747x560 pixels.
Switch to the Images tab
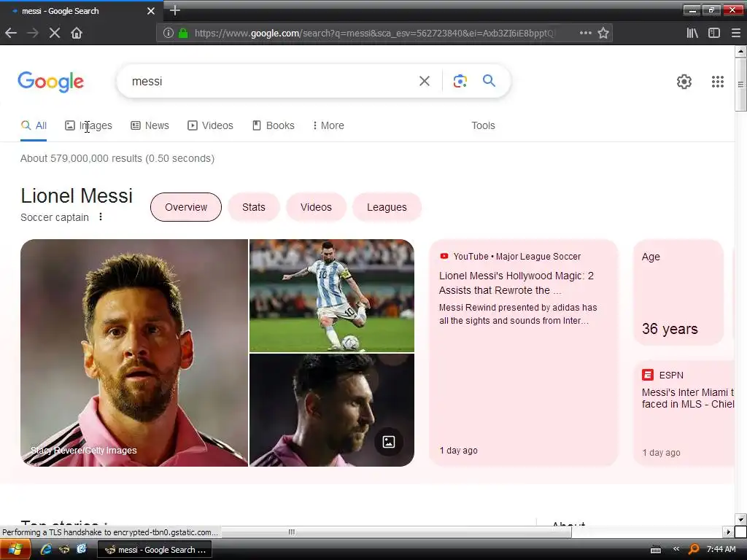(x=88, y=125)
